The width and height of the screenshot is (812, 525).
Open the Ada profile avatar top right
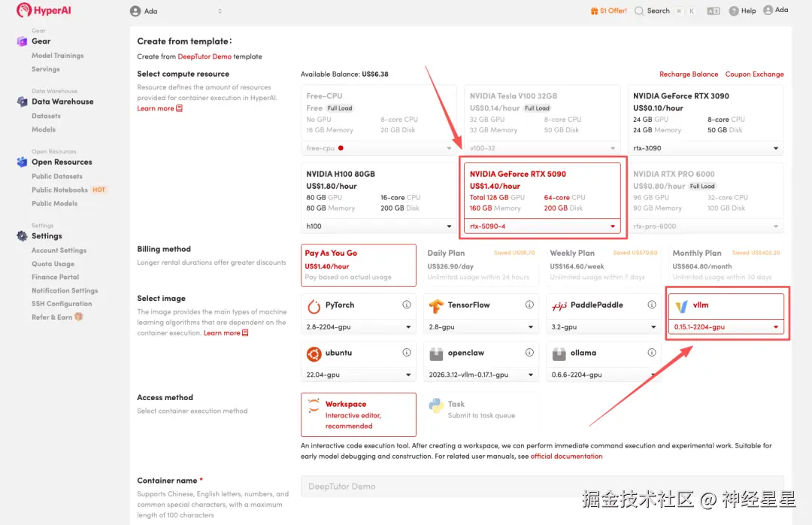(x=768, y=10)
